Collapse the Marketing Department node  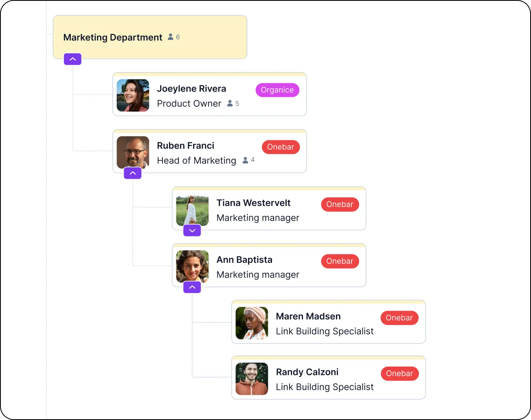[x=72, y=59]
